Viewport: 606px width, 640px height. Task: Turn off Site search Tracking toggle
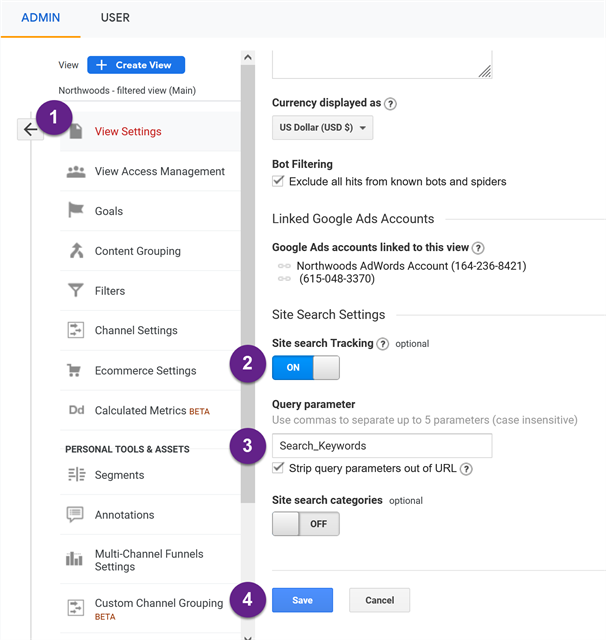pyautogui.click(x=306, y=367)
